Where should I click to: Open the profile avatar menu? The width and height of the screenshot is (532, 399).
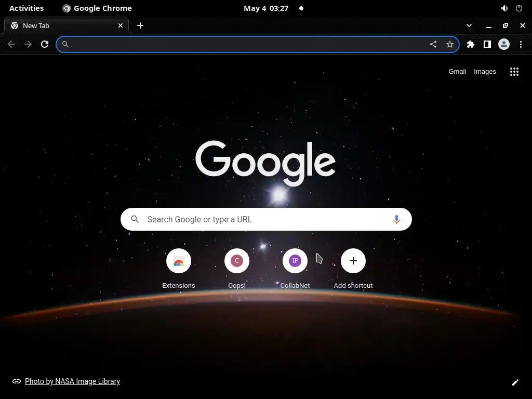504,44
